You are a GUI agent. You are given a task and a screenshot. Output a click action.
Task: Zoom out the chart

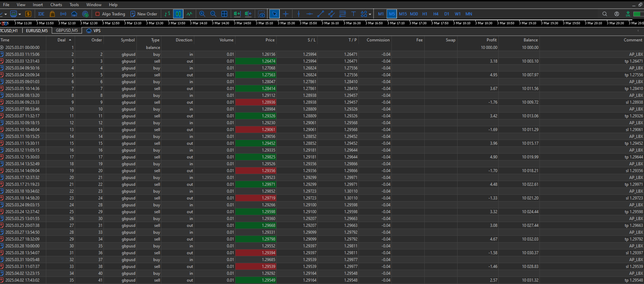pos(213,14)
